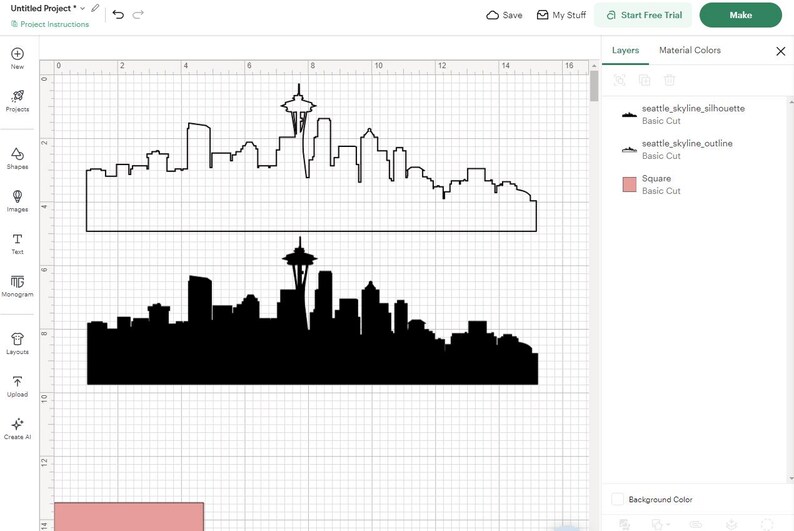Open the Monogram maker
The height and width of the screenshot is (531, 794).
[x=17, y=286]
